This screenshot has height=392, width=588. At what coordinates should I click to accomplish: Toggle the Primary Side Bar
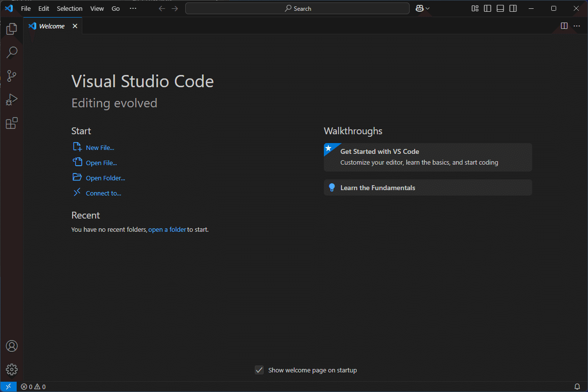pos(488,8)
